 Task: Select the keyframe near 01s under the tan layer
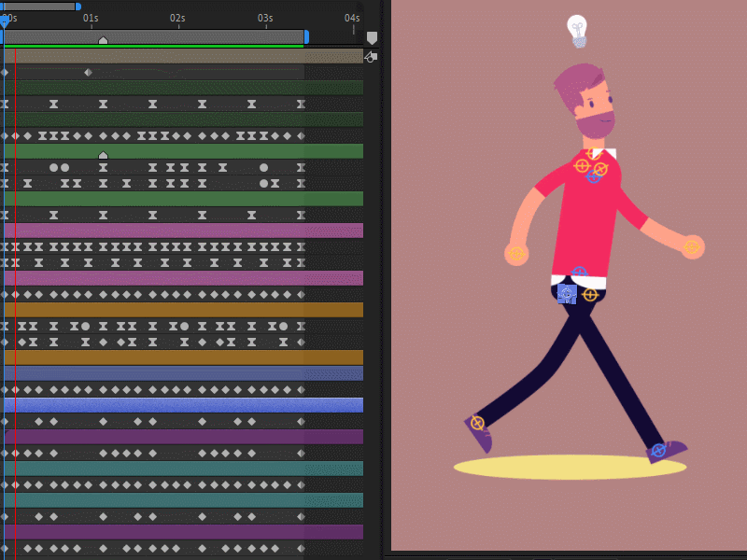88,73
